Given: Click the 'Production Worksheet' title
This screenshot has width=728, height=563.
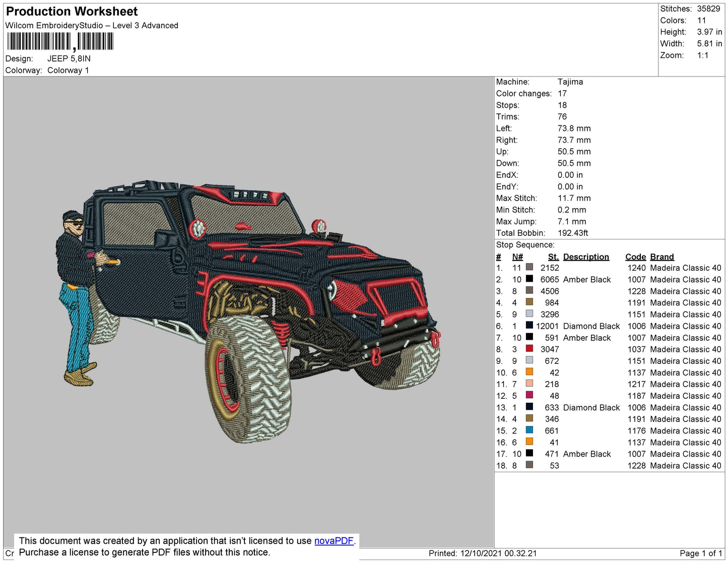Looking at the screenshot, I should (x=72, y=12).
